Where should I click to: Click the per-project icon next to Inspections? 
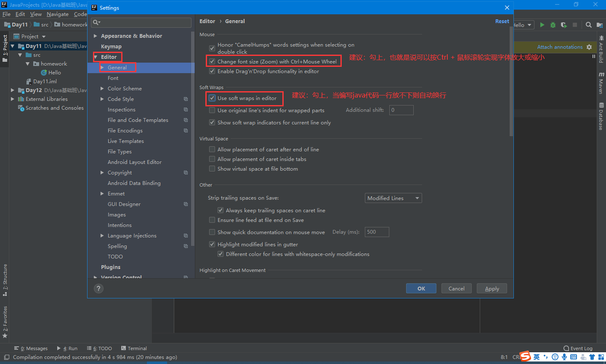[186, 110]
